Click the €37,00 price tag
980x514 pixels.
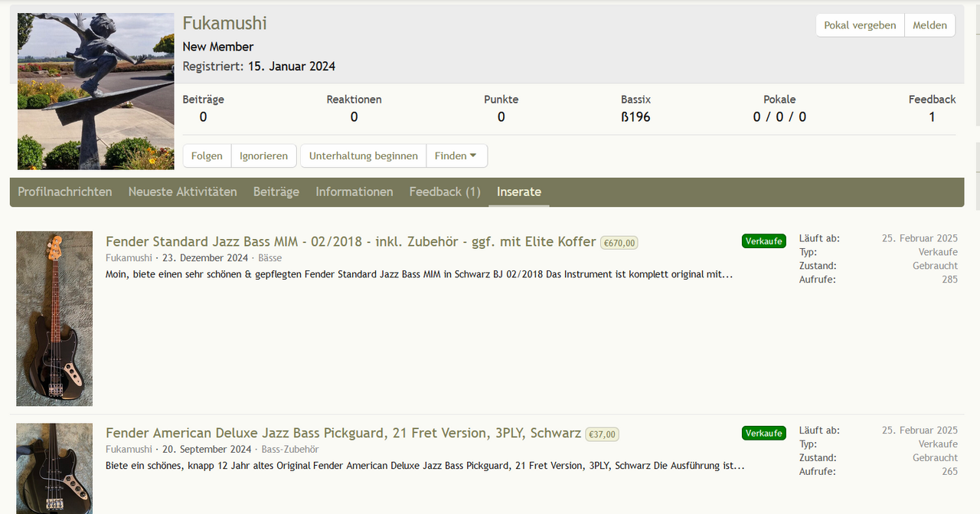[603, 434]
